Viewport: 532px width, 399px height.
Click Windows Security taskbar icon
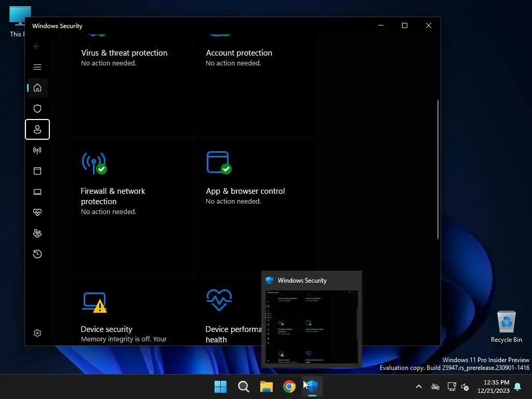pyautogui.click(x=312, y=387)
